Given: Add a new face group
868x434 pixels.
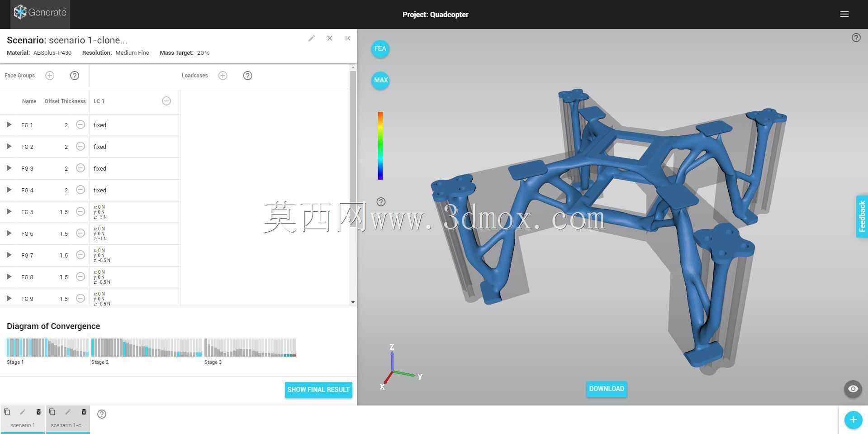Looking at the screenshot, I should pyautogui.click(x=50, y=76).
